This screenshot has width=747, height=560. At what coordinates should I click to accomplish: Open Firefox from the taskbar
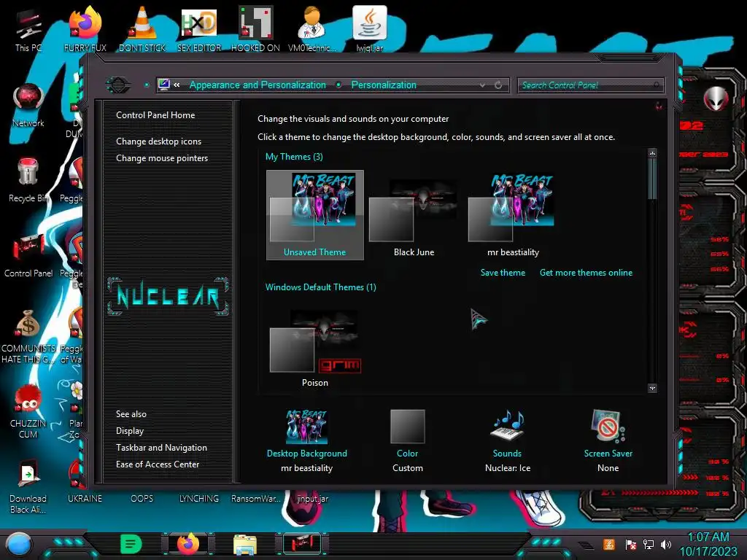pyautogui.click(x=188, y=544)
